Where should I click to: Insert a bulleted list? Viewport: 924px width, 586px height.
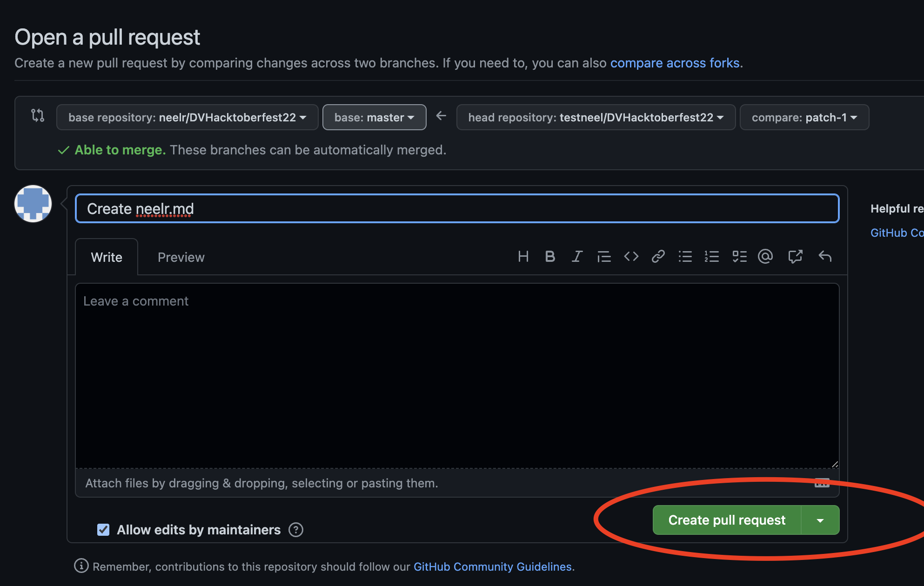point(685,256)
